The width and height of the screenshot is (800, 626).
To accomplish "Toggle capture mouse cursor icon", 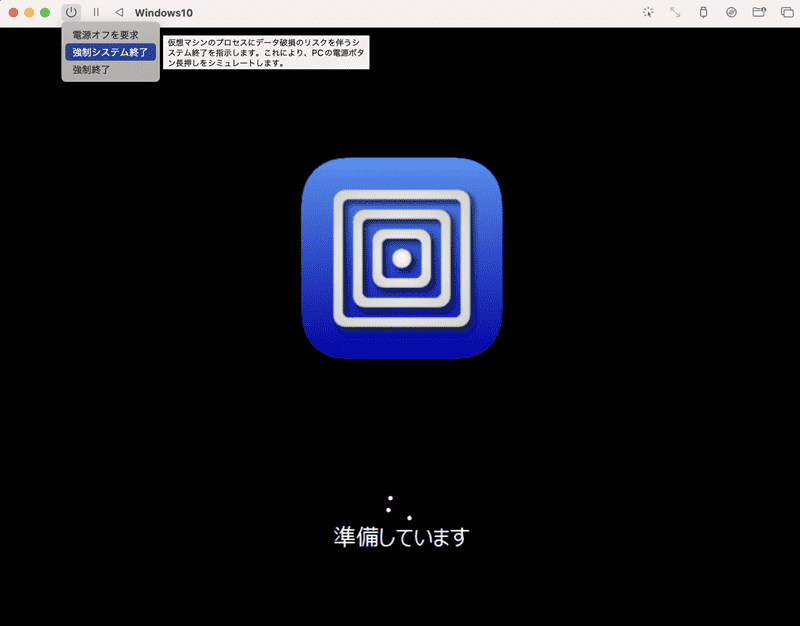I will tap(648, 12).
